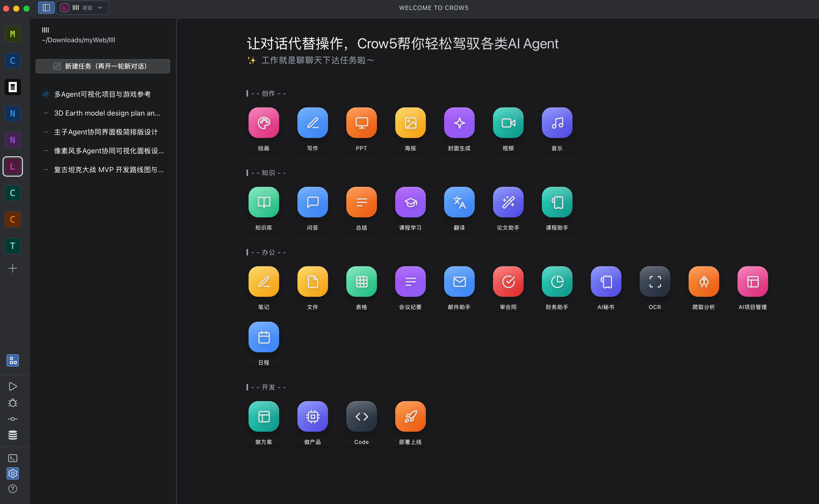Image resolution: width=819 pixels, height=504 pixels.
Task: Start the 问答 Q&A agent
Action: [x=312, y=202]
